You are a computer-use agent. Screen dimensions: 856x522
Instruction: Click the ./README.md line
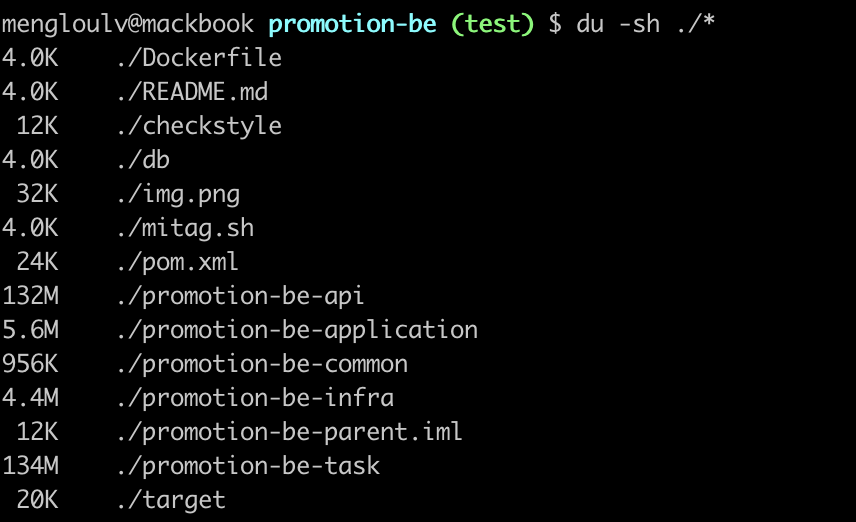tap(192, 92)
